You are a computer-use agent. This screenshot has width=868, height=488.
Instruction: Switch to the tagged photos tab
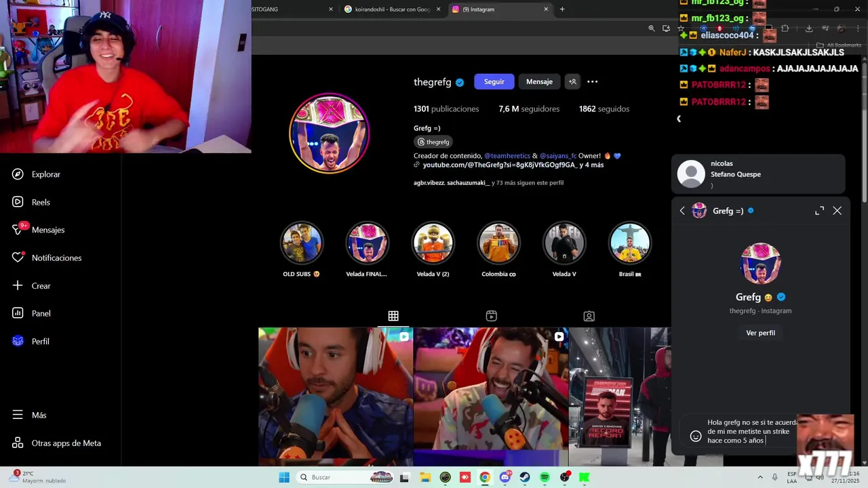[x=589, y=316]
